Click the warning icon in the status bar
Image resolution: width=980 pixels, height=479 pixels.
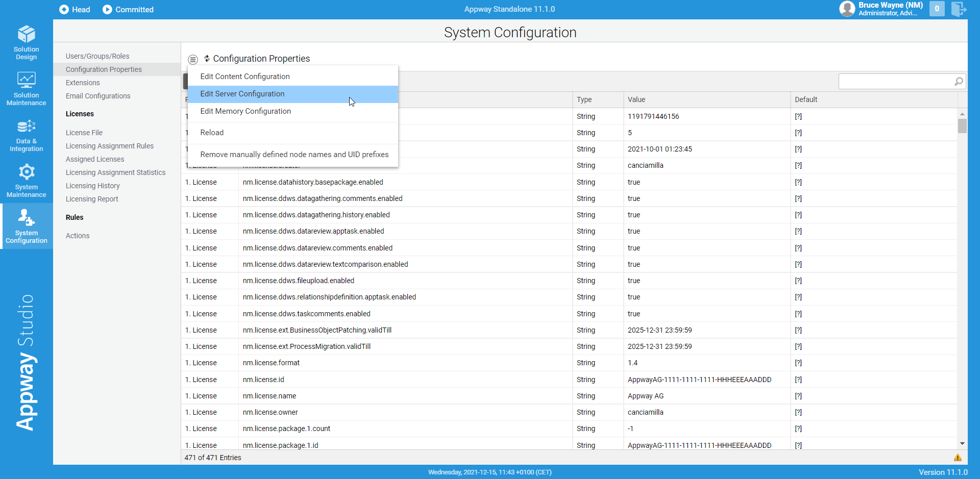[x=958, y=458]
